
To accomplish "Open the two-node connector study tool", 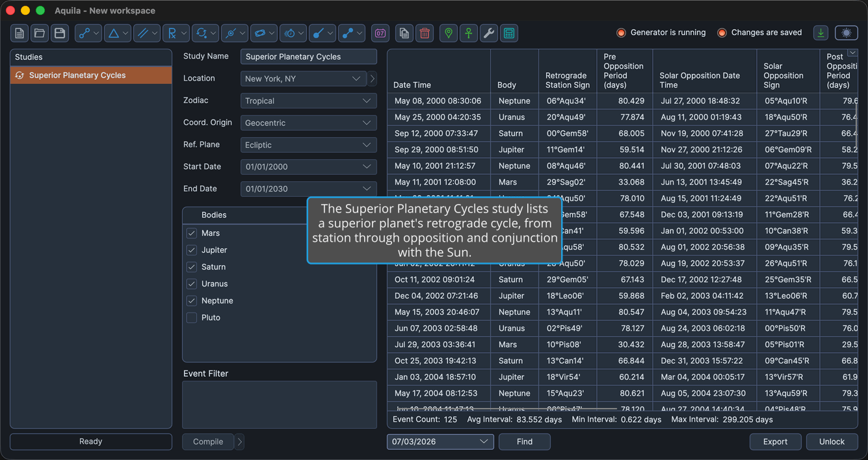I will tap(352, 33).
